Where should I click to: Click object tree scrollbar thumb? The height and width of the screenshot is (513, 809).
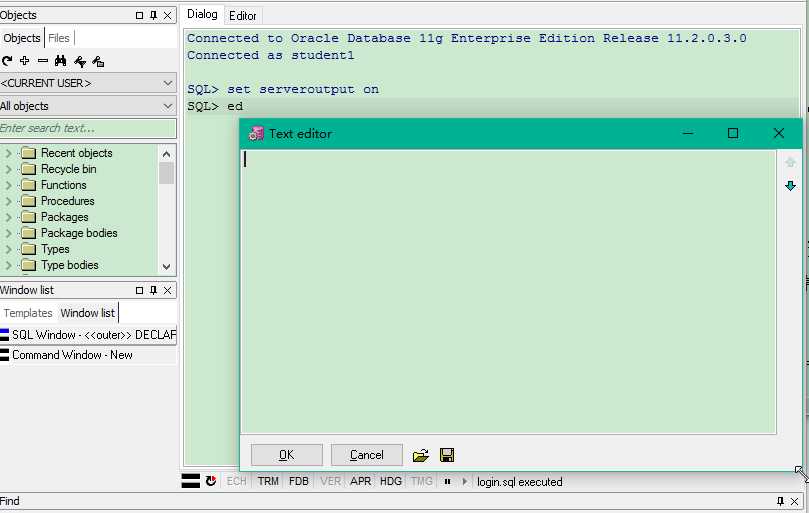point(166,173)
